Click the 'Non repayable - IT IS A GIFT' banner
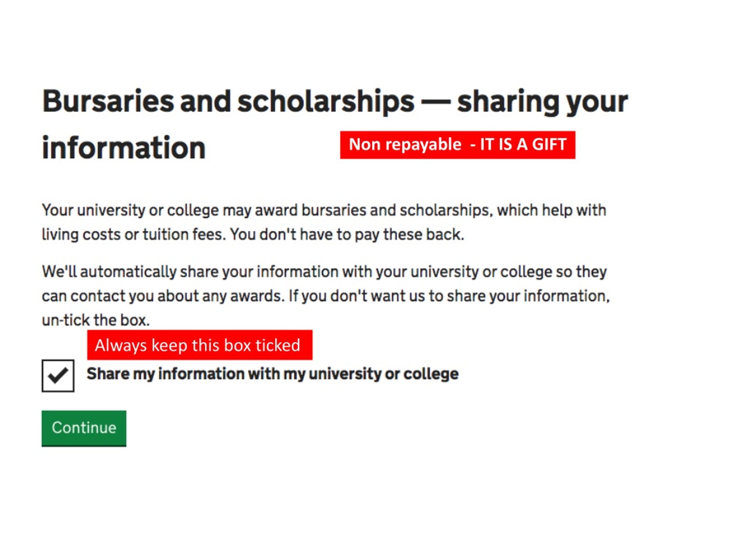The height and width of the screenshot is (560, 747). [x=458, y=145]
